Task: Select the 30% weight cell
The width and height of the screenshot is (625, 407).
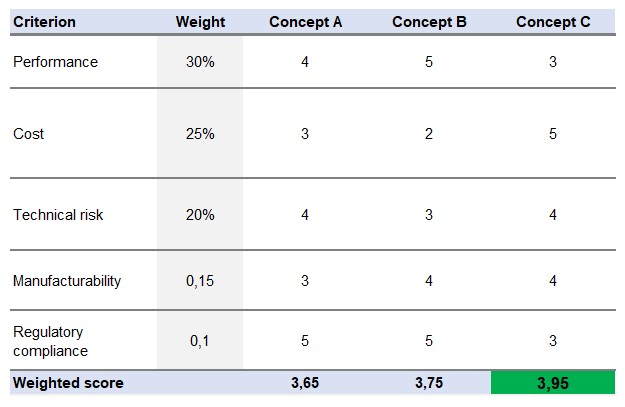Action: [x=200, y=62]
